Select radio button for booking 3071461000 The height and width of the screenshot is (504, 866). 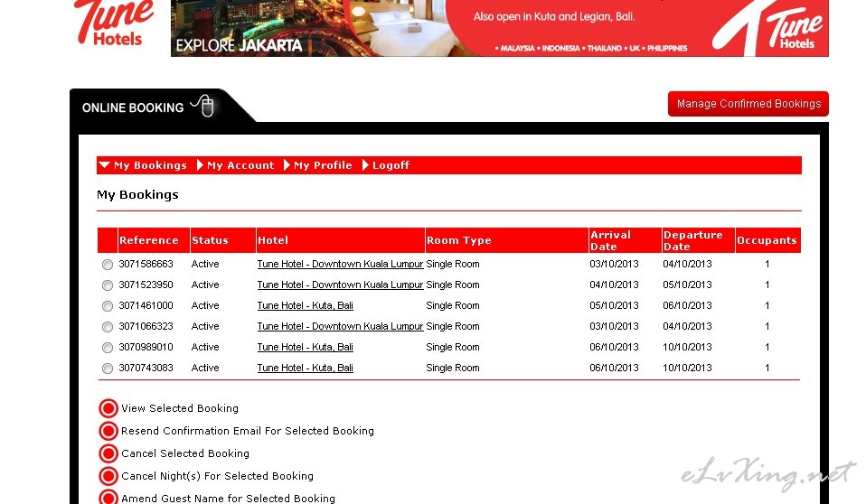pyautogui.click(x=108, y=306)
